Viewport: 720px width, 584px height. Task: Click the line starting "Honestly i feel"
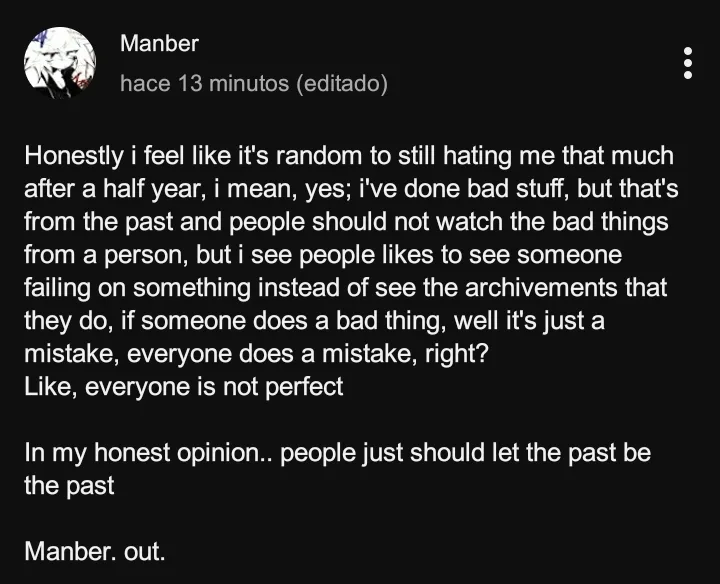pyautogui.click(x=349, y=158)
